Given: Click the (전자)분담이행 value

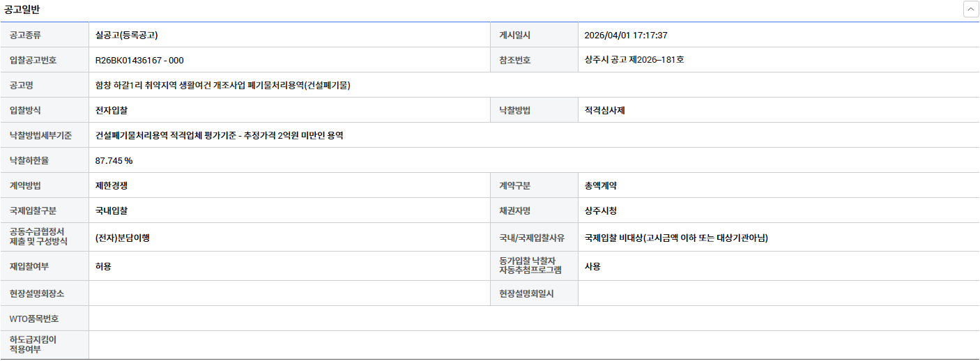Looking at the screenshot, I should tap(123, 238).
